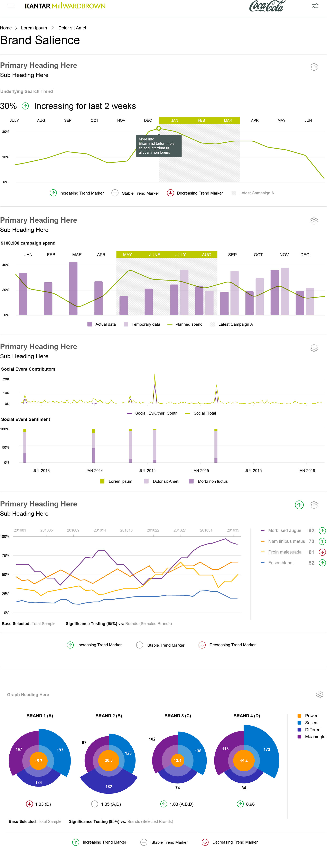The width and height of the screenshot is (327, 868).
Task: Select the FEB month tab in search trend
Action: [x=201, y=120]
